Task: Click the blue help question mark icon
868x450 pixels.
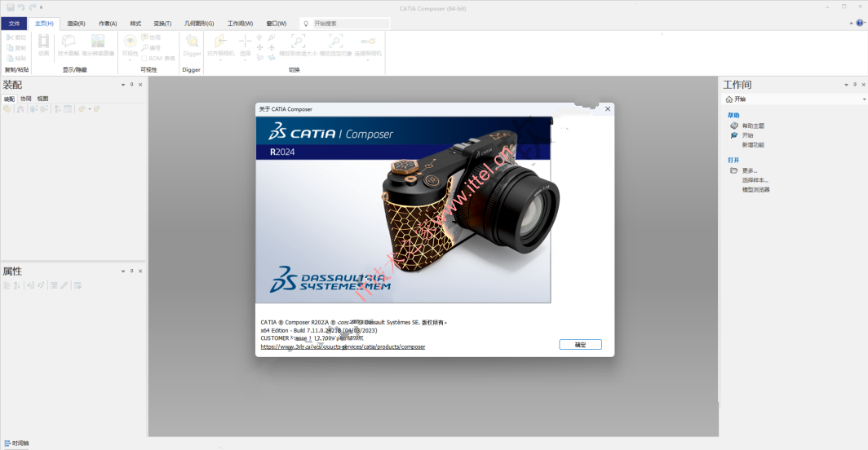Action: 860,23
